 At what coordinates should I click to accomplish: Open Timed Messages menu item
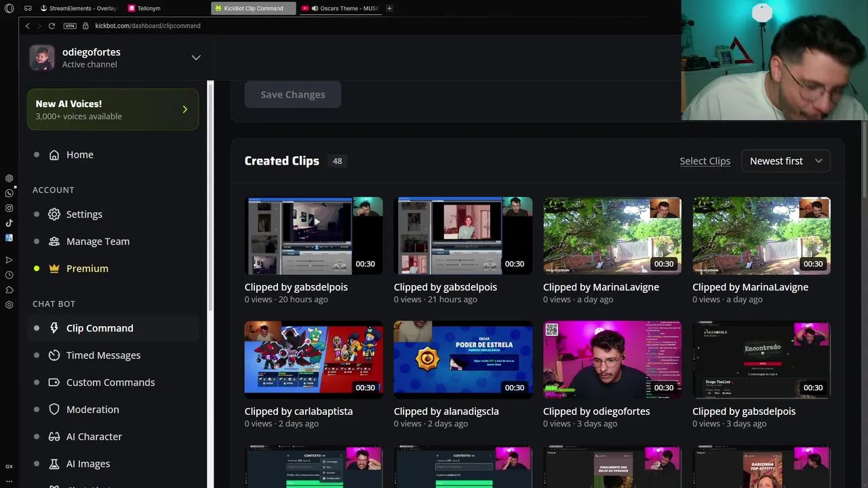[x=113, y=355]
